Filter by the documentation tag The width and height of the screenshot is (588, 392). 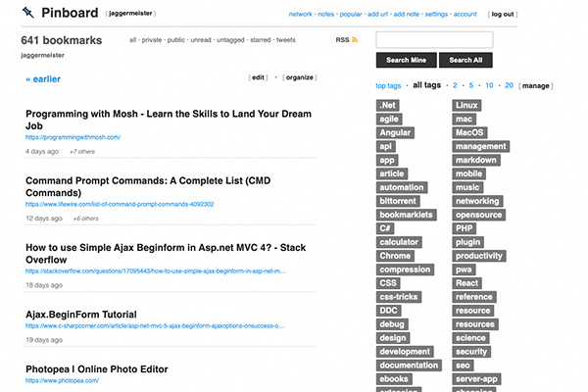pos(409,365)
